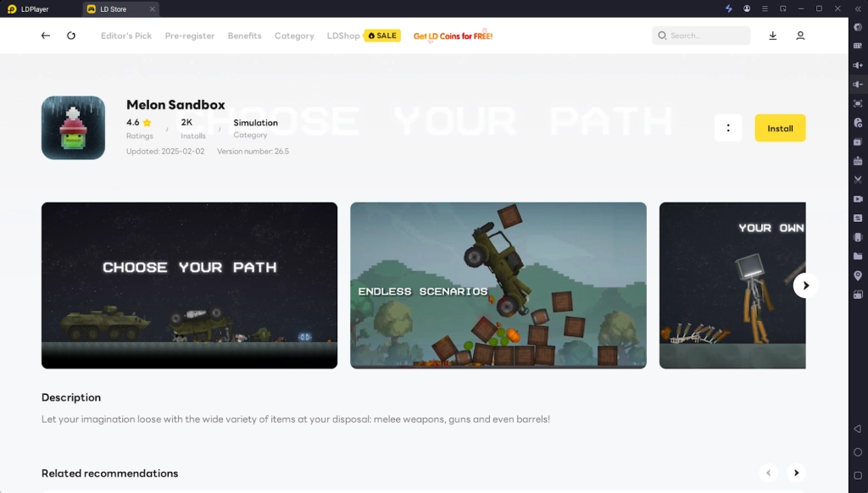Show next screenshot with right arrow
This screenshot has width=868, height=493.
pyautogui.click(x=805, y=285)
